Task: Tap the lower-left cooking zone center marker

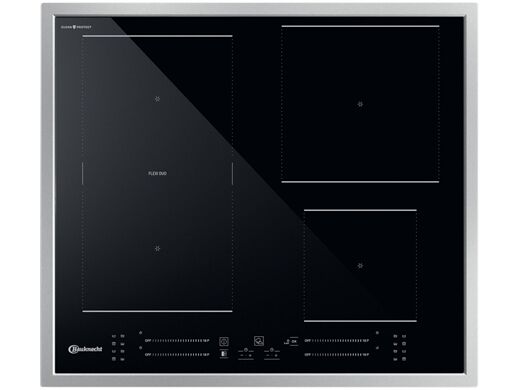Action: point(157,249)
